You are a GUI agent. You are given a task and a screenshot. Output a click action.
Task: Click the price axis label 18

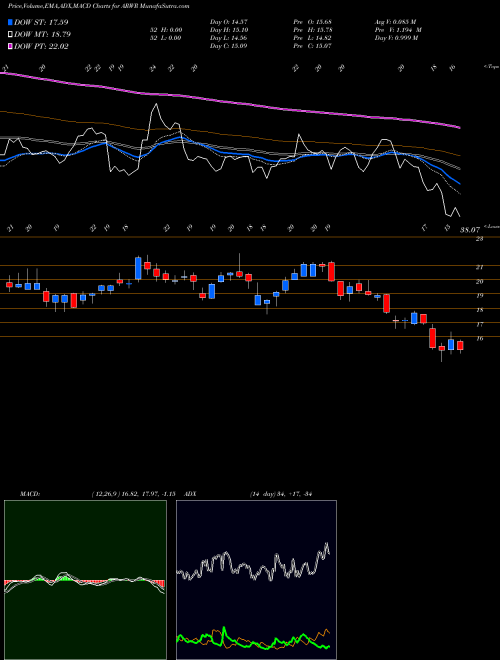[x=479, y=310]
